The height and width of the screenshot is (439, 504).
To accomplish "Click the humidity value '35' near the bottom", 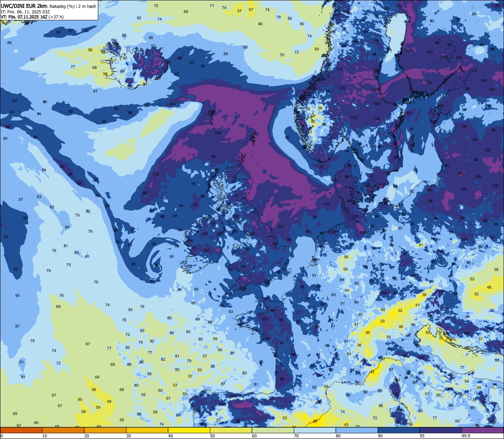I will tap(315, 421).
